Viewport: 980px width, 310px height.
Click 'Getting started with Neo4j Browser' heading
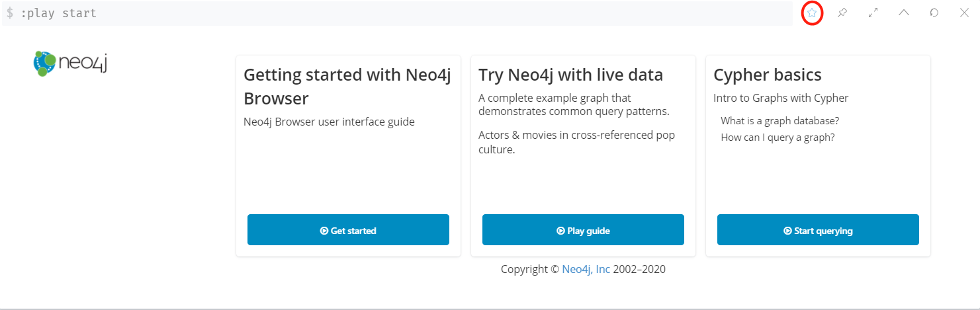[x=347, y=87]
